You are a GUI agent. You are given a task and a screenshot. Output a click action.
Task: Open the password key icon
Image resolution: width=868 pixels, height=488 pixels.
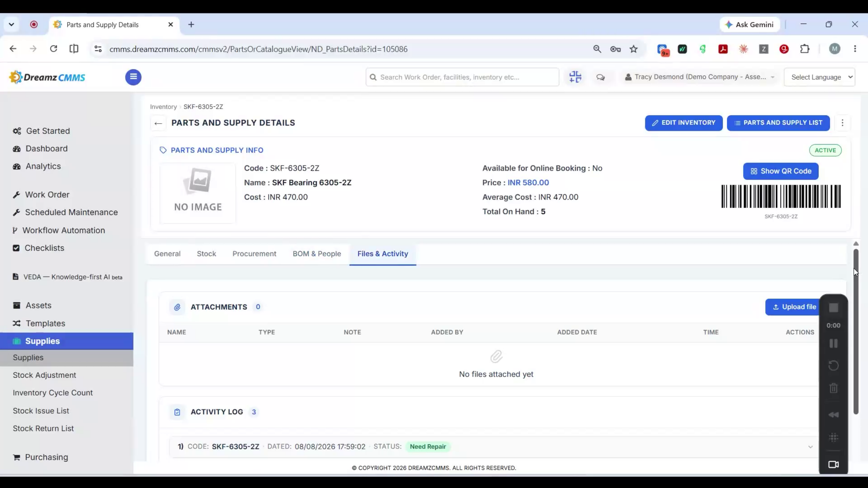point(616,49)
